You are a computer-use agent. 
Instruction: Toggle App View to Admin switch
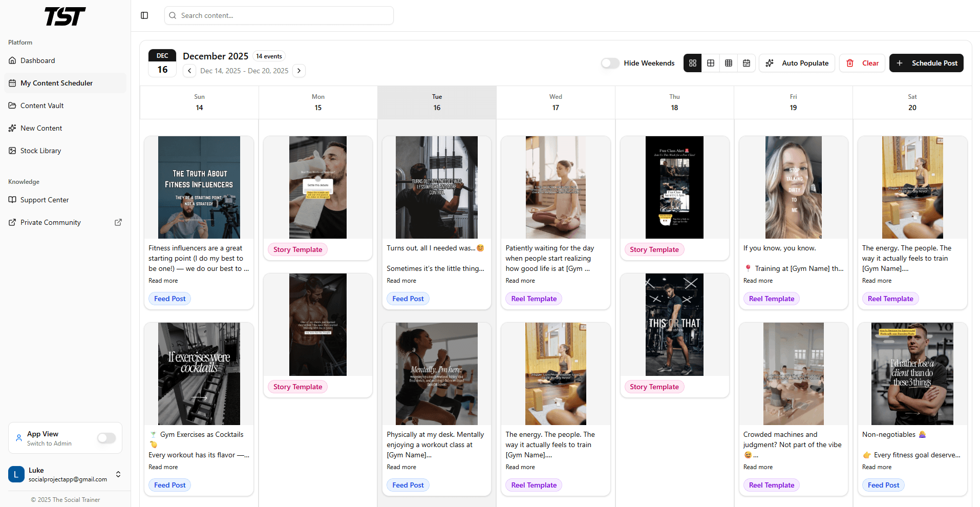(x=106, y=438)
